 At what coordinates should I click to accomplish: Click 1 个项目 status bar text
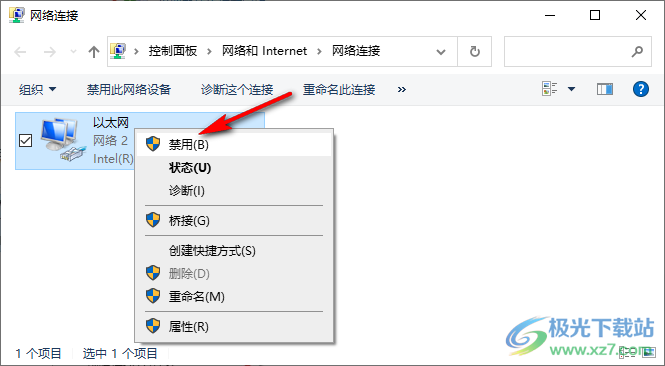pos(39,353)
